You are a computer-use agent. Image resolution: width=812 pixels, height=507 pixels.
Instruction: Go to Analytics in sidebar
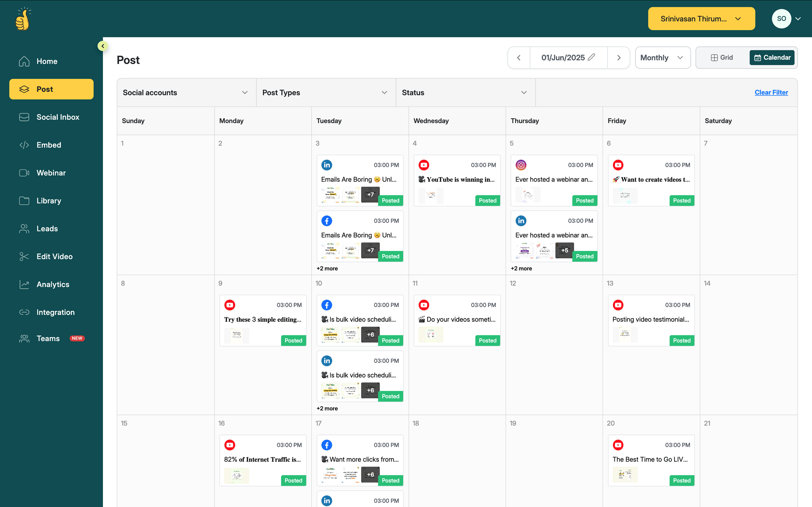tap(53, 284)
